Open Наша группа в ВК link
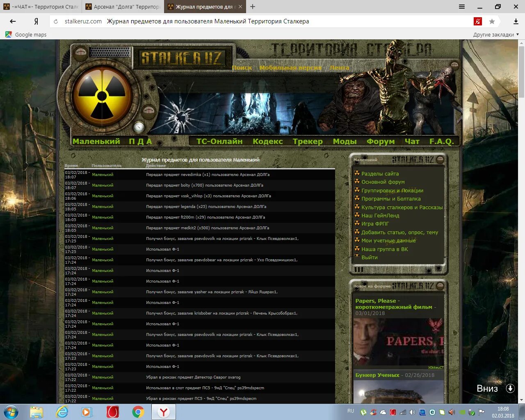This screenshot has height=420, width=525. tap(385, 249)
